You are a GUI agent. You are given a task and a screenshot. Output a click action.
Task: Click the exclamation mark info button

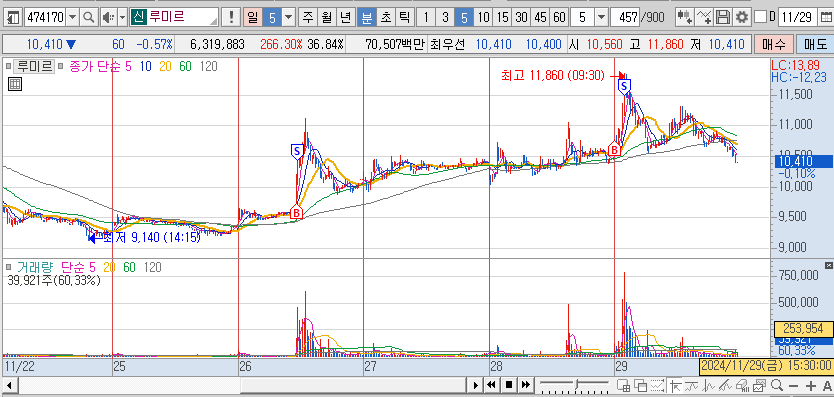point(231,18)
